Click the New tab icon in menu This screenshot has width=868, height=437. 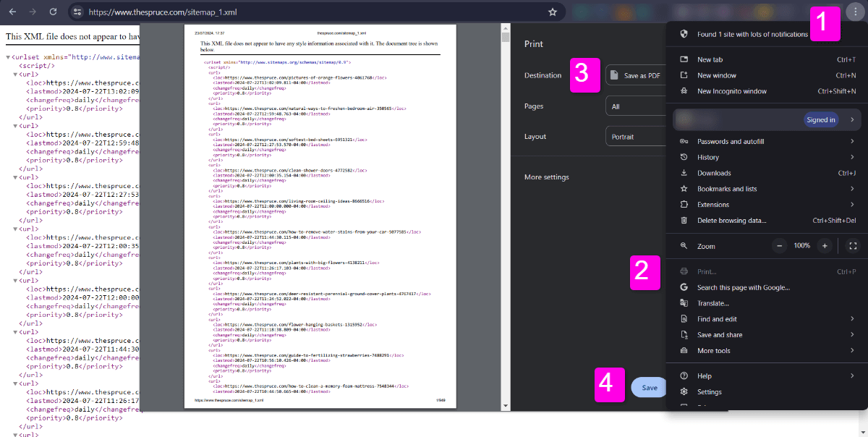(684, 59)
